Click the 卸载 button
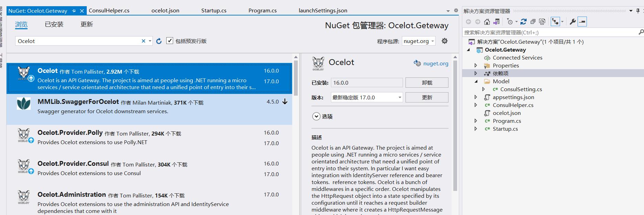The width and height of the screenshot is (644, 215). click(x=427, y=83)
